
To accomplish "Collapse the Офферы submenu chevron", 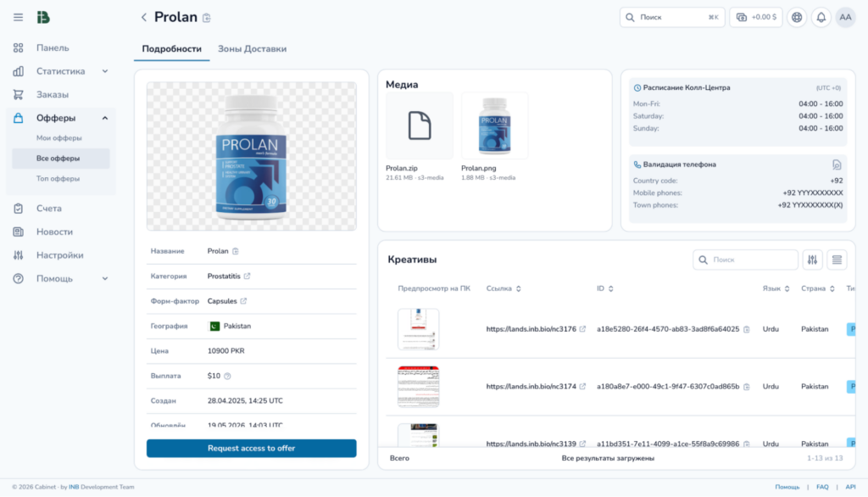I will [x=104, y=118].
